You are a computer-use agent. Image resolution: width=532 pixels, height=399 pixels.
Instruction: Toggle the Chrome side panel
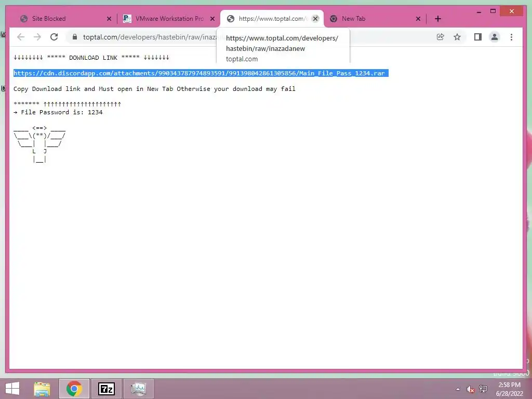tap(478, 37)
